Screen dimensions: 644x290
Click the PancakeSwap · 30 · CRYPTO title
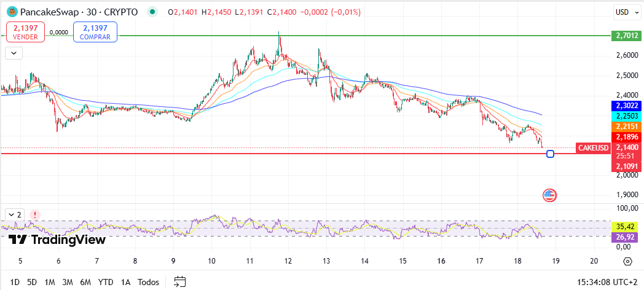click(x=79, y=12)
